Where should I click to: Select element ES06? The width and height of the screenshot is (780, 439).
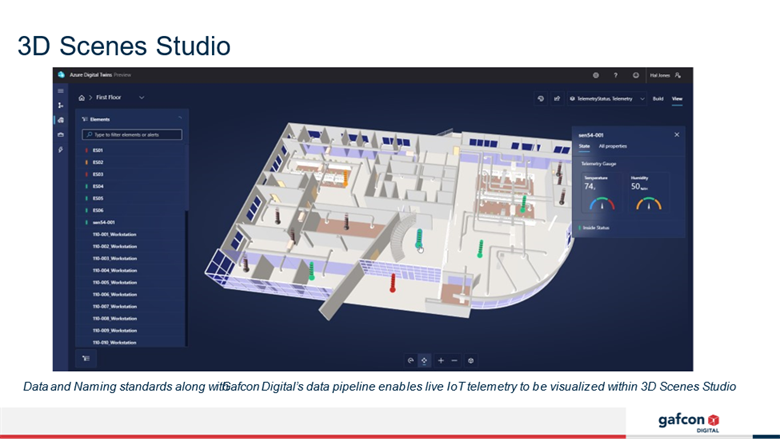132,210
